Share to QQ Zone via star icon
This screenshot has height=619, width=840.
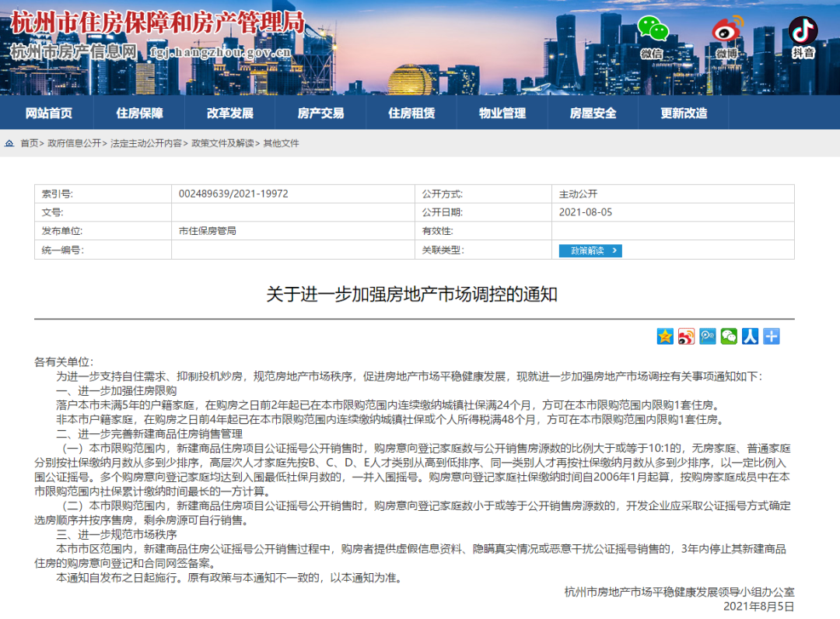(x=665, y=336)
